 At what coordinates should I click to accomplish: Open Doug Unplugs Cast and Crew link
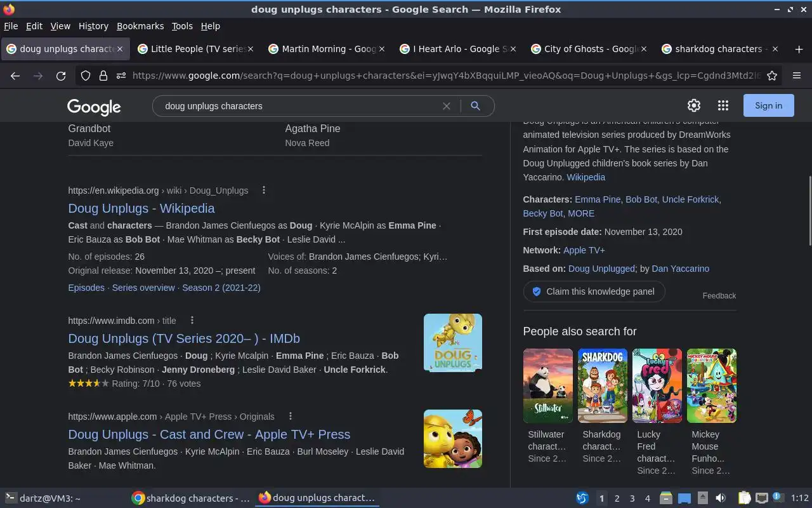click(209, 434)
